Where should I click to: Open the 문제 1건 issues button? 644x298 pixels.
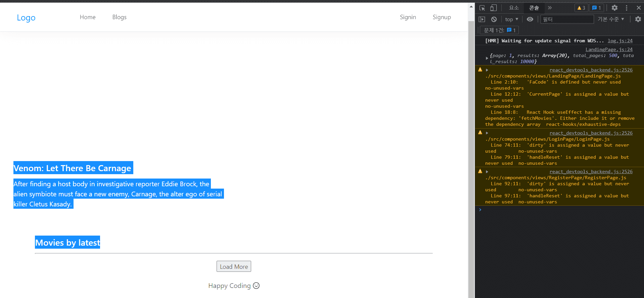click(500, 30)
